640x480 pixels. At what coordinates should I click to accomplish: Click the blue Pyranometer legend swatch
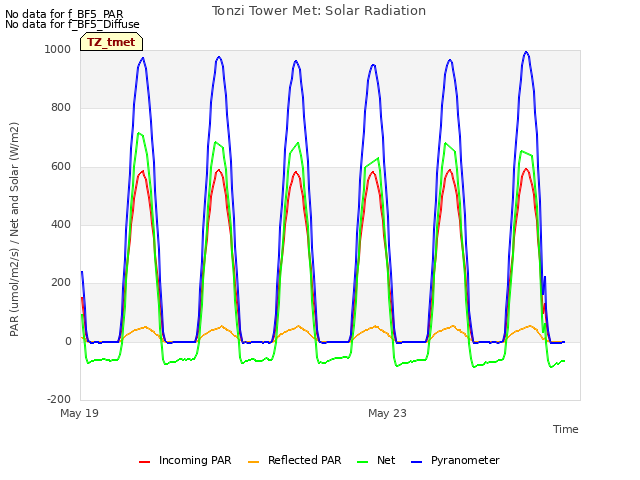click(416, 462)
